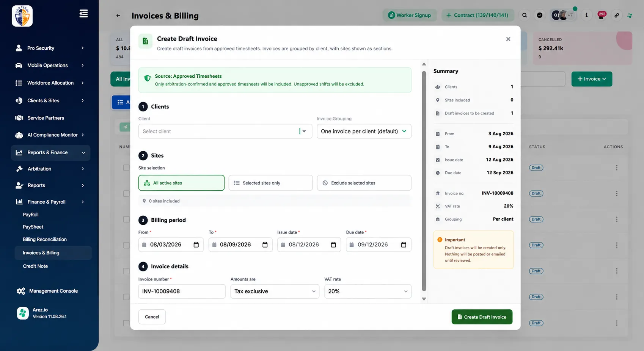Click the CANCELLED $292.41k summary card

[x=583, y=48]
